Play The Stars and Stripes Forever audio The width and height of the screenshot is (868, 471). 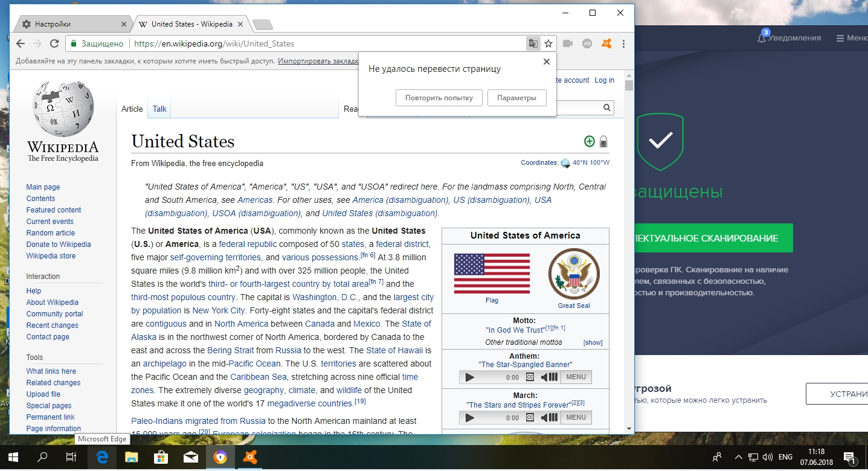[x=469, y=417]
